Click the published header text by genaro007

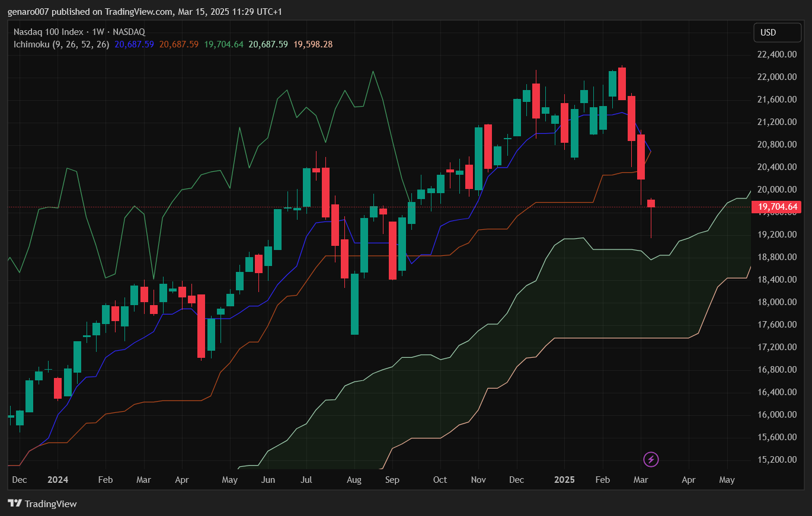pos(145,11)
